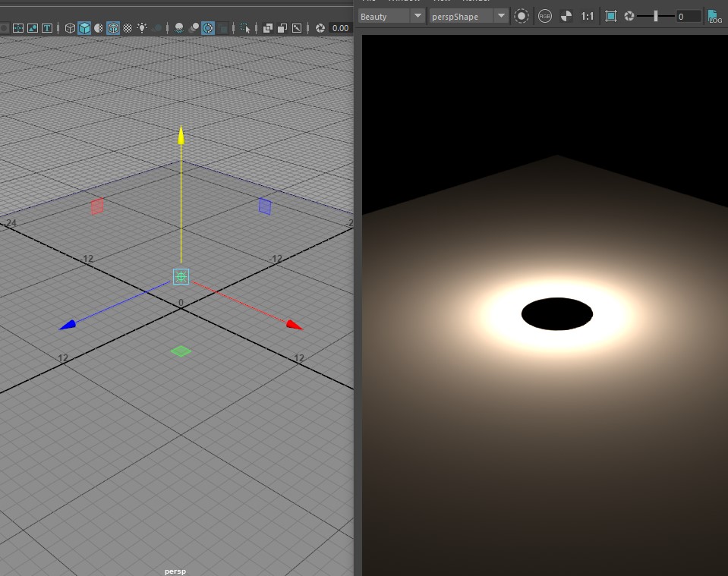Click the render region dashed circle icon
The image size is (728, 576).
point(522,16)
